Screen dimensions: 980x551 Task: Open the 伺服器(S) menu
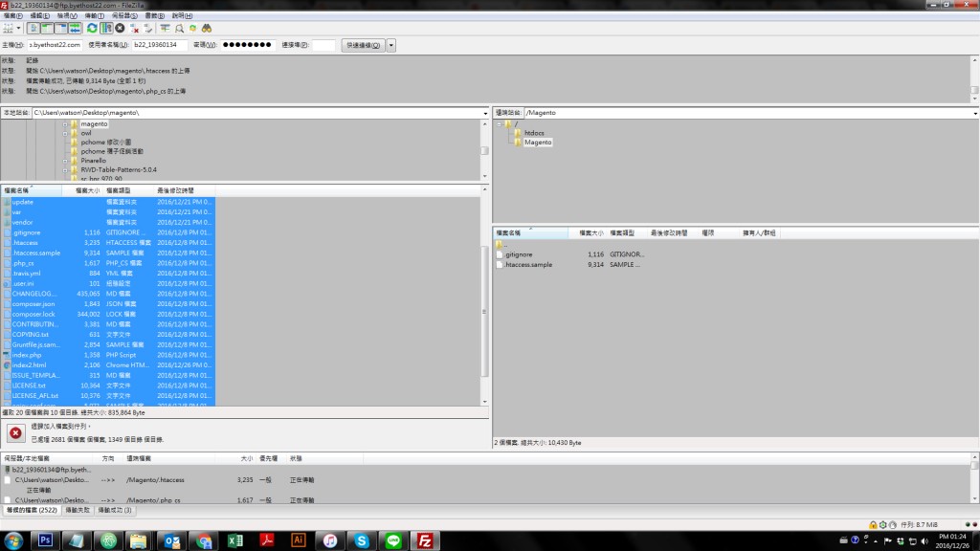124,15
